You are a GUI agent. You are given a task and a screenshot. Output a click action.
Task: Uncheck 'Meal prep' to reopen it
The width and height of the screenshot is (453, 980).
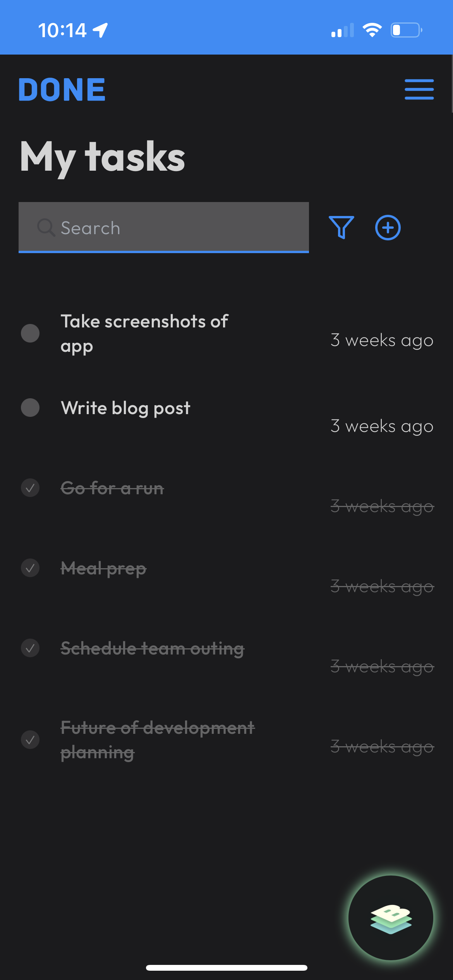coord(30,568)
